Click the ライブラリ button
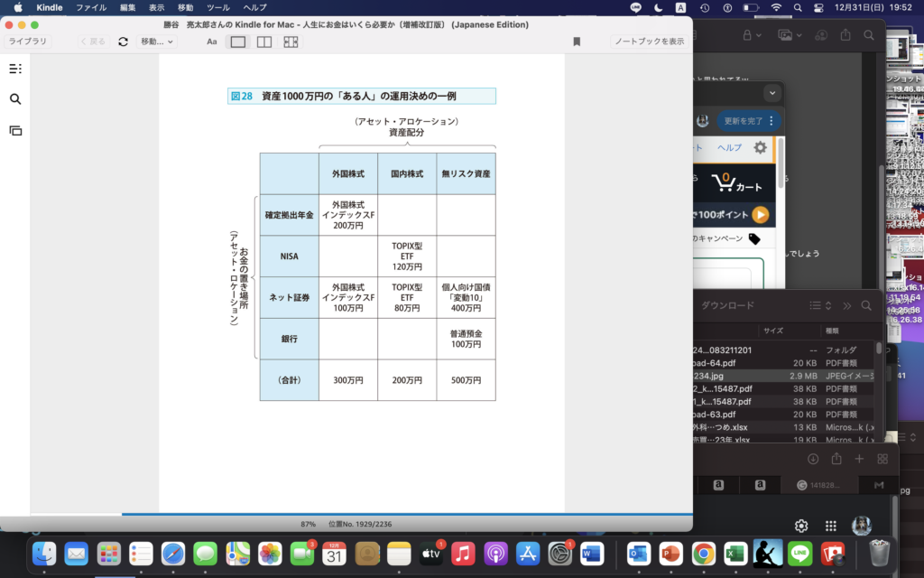Viewport: 924px width, 578px height. click(x=29, y=42)
